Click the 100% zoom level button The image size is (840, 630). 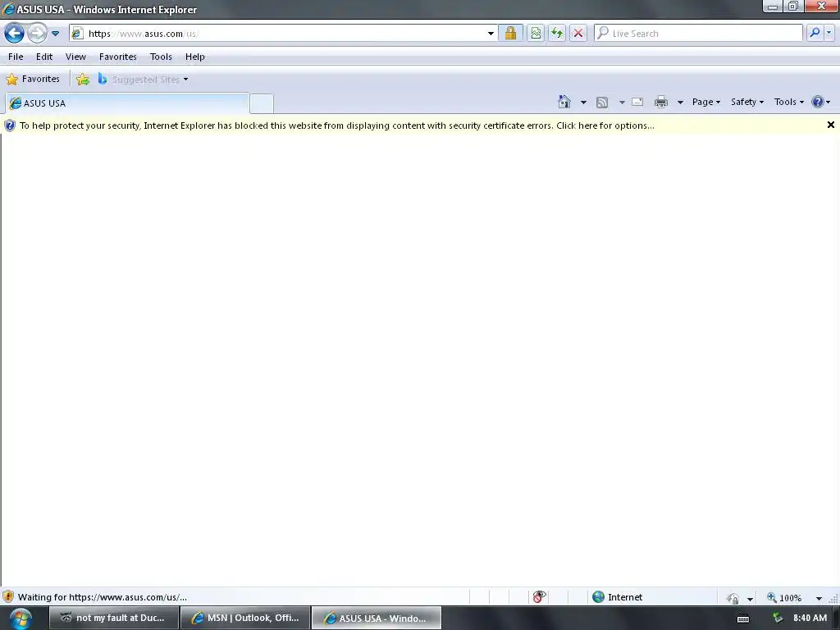click(x=784, y=598)
